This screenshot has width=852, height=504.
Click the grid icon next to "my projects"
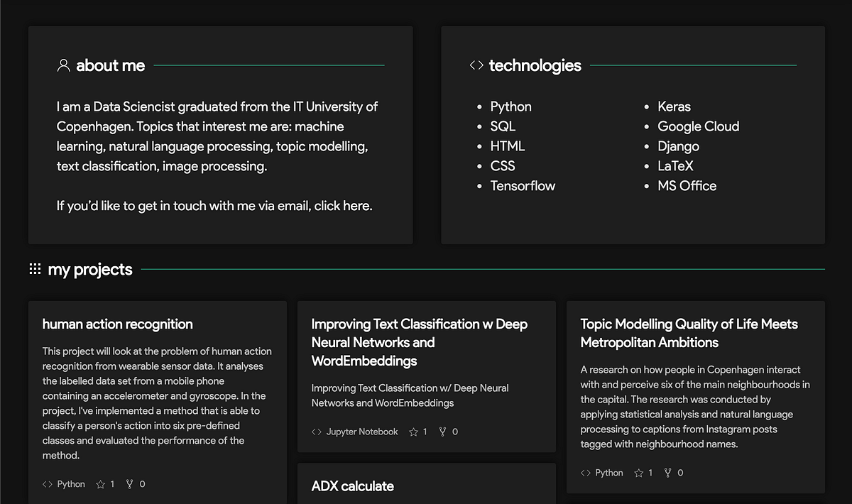click(x=35, y=268)
